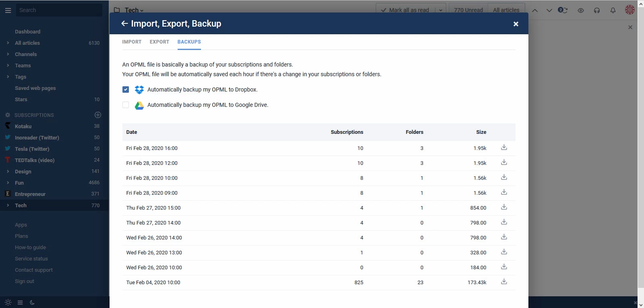Viewport: 644px width, 308px height.
Task: Open the subscriptions settings gear icon
Action: coord(8,115)
